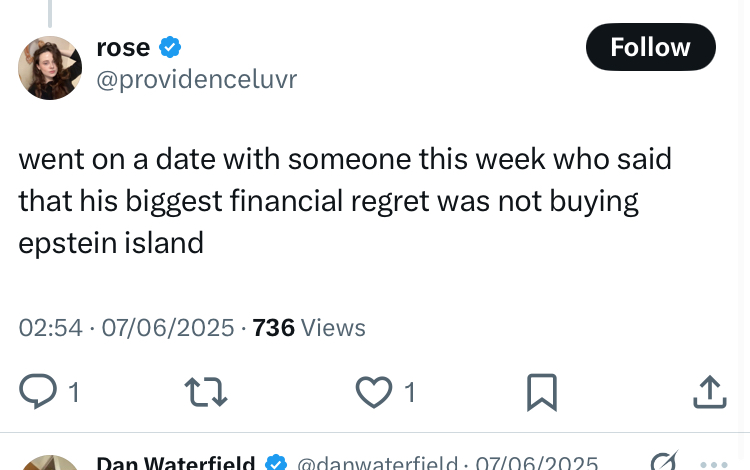Select the tweet text about epstein island
The width and height of the screenshot is (750, 470).
click(345, 200)
